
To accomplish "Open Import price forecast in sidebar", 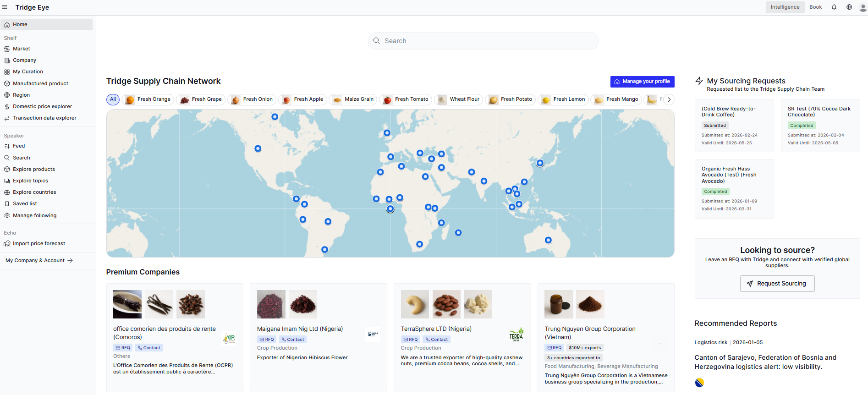I will tap(39, 243).
